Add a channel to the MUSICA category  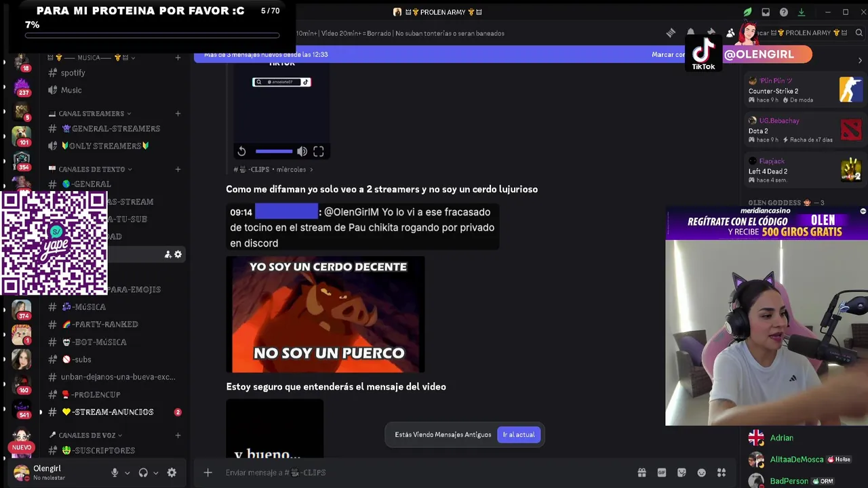point(178,58)
